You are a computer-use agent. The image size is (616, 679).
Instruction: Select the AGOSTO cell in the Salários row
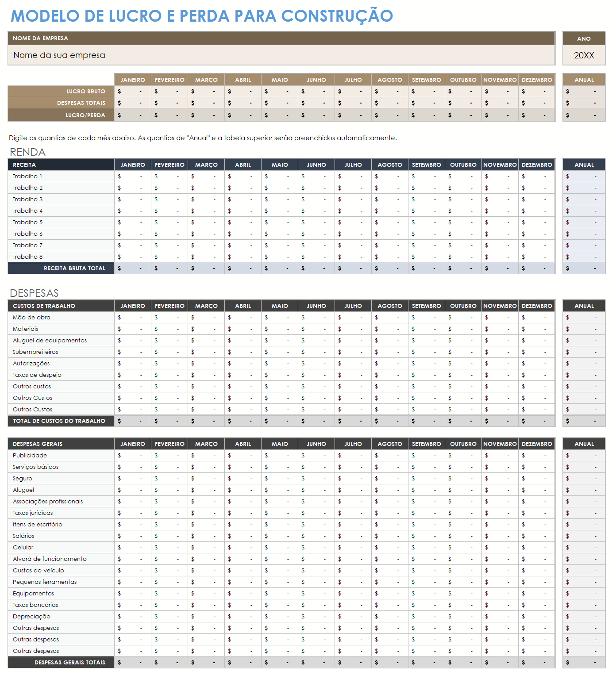390,536
